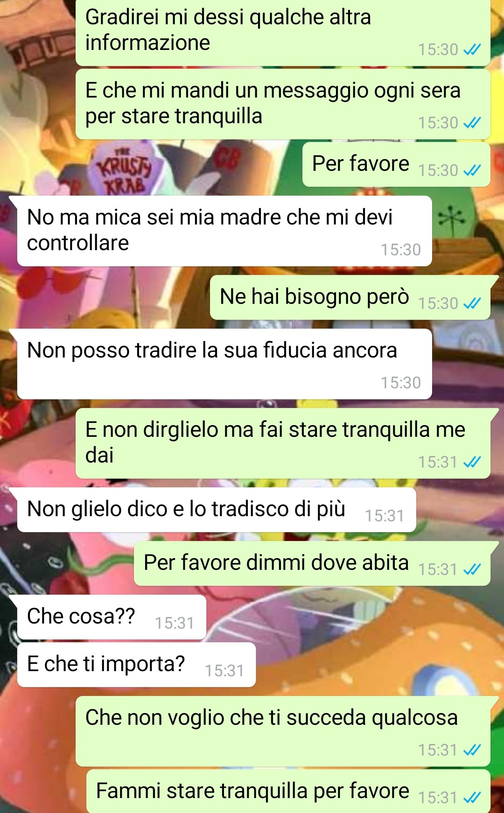Tap read ticks on 'Per favore dimmi dove abita'

[472, 569]
